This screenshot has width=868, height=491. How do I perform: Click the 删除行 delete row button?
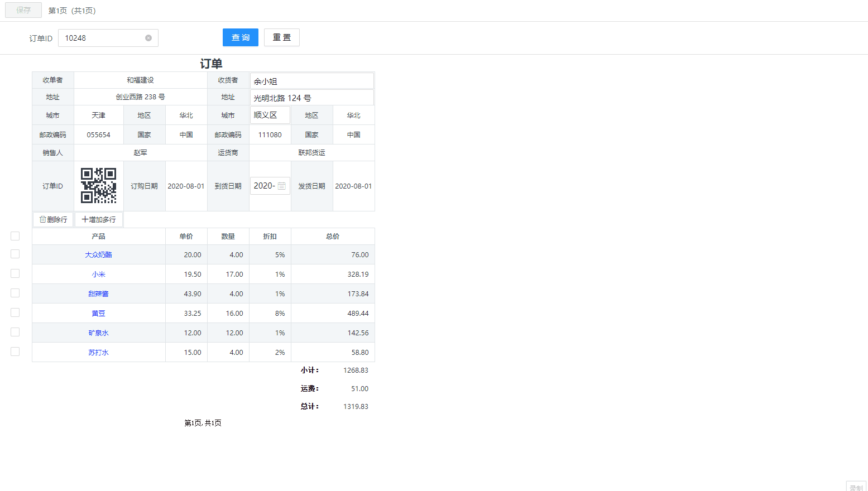click(53, 219)
